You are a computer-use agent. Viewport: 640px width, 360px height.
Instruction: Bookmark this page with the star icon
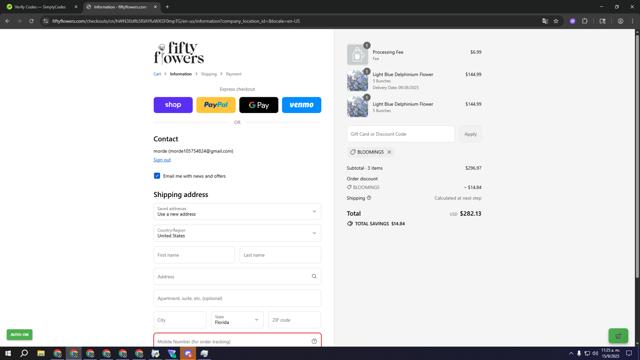coord(556,21)
